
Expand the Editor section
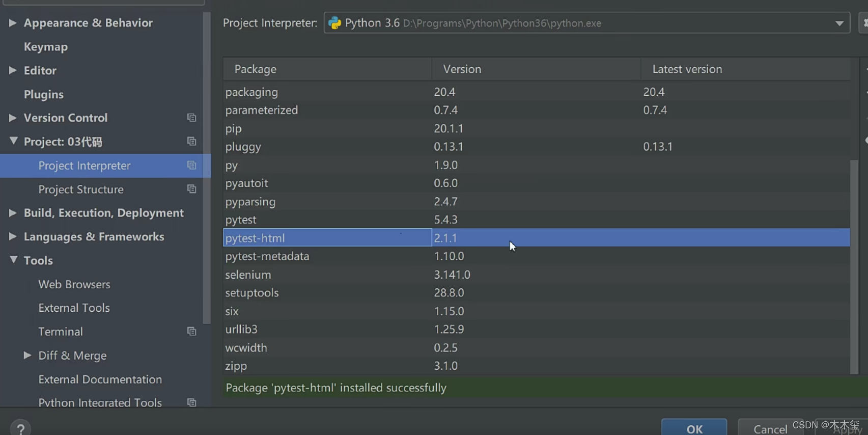[x=13, y=70]
